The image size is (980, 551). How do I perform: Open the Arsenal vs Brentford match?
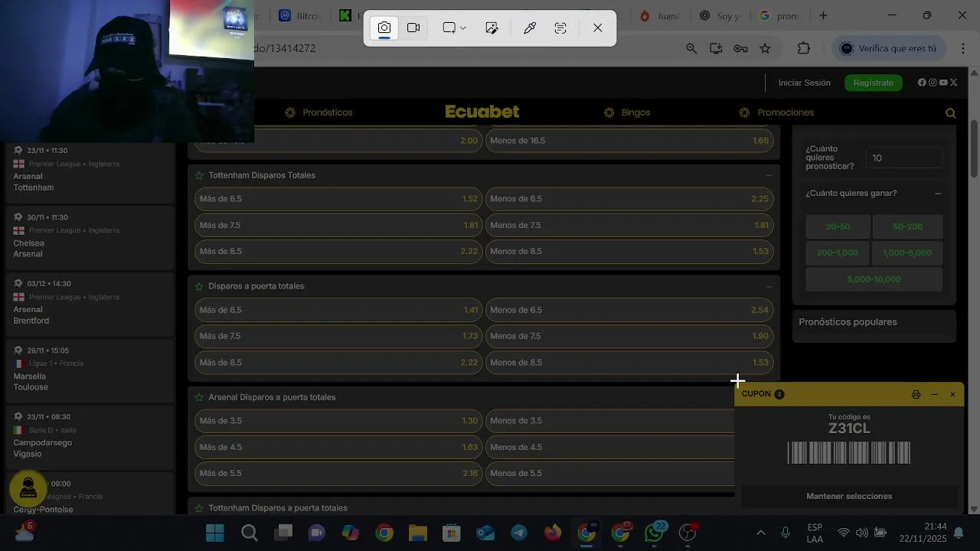point(90,303)
